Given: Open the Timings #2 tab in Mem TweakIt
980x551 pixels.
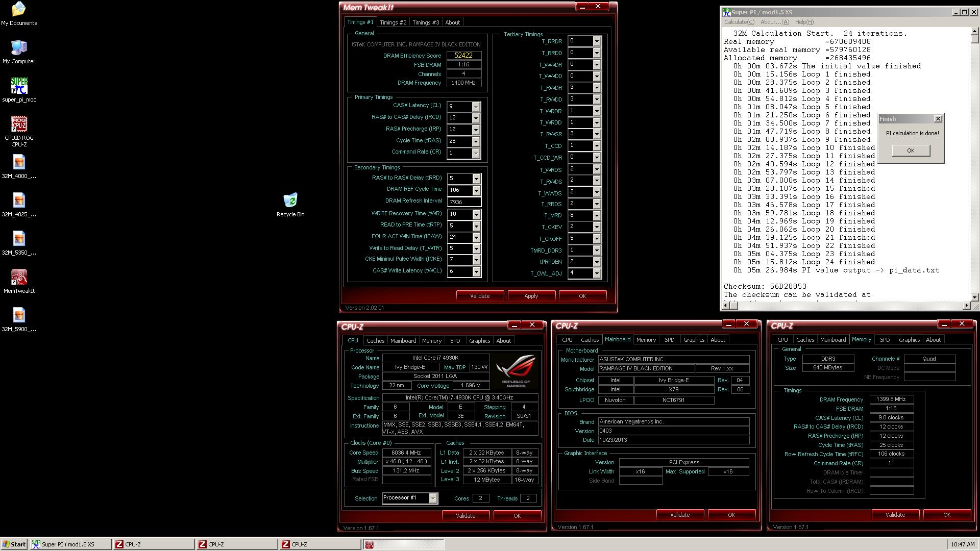Looking at the screenshot, I should click(393, 22).
